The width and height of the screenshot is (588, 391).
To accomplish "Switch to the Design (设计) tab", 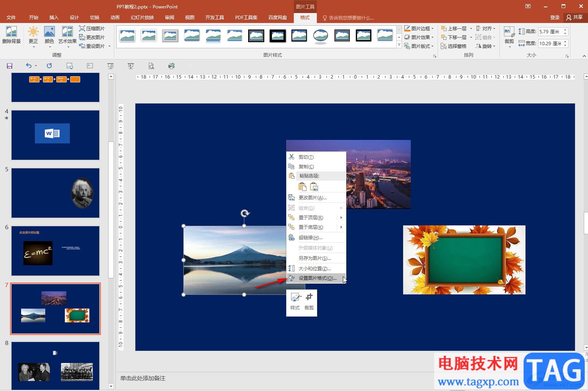I will [x=74, y=18].
